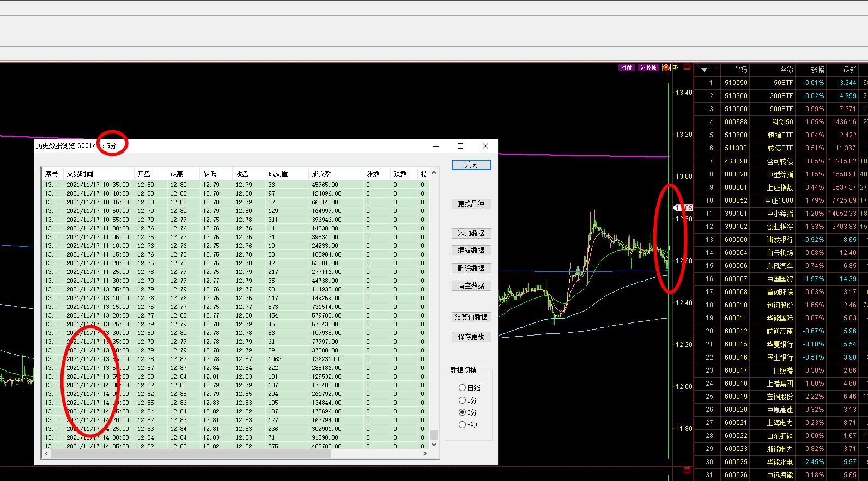Click table scroll down arrow
This screenshot has width=868, height=481.
434,445
